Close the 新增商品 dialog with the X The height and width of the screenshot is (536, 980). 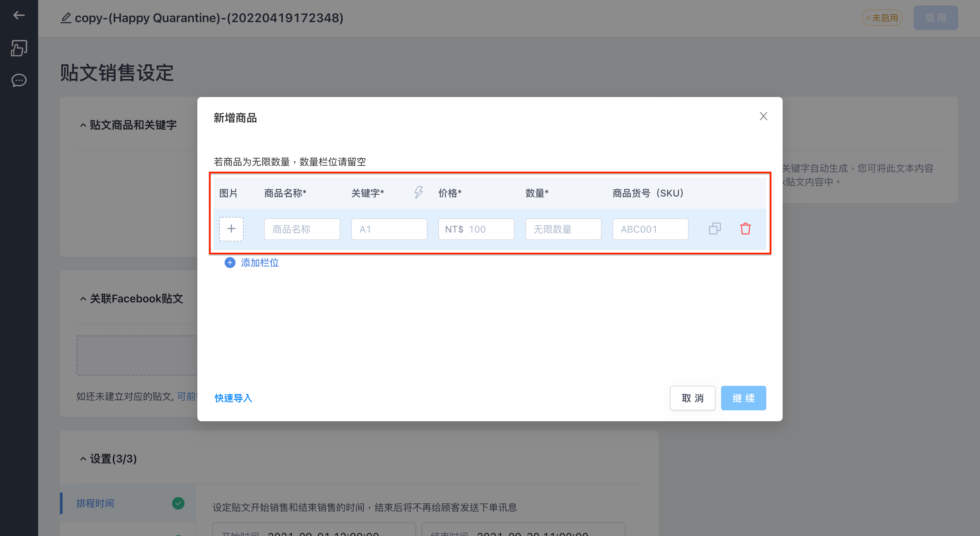[x=763, y=116]
